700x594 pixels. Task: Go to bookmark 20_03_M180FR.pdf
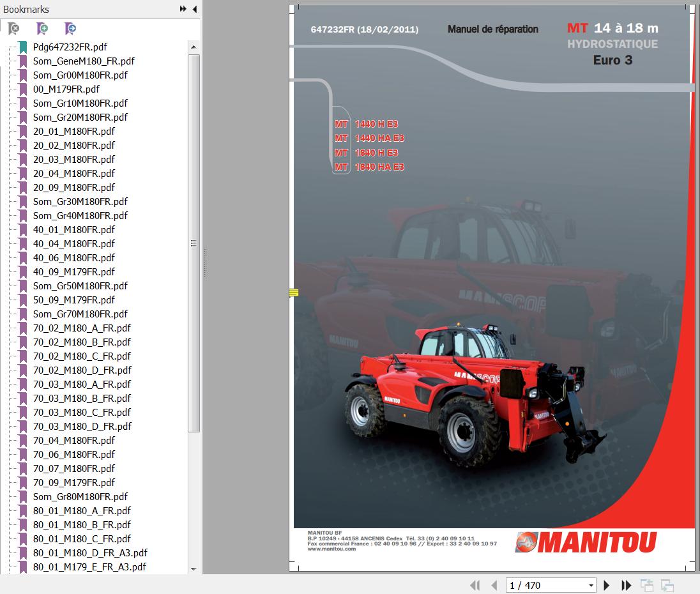(73, 159)
